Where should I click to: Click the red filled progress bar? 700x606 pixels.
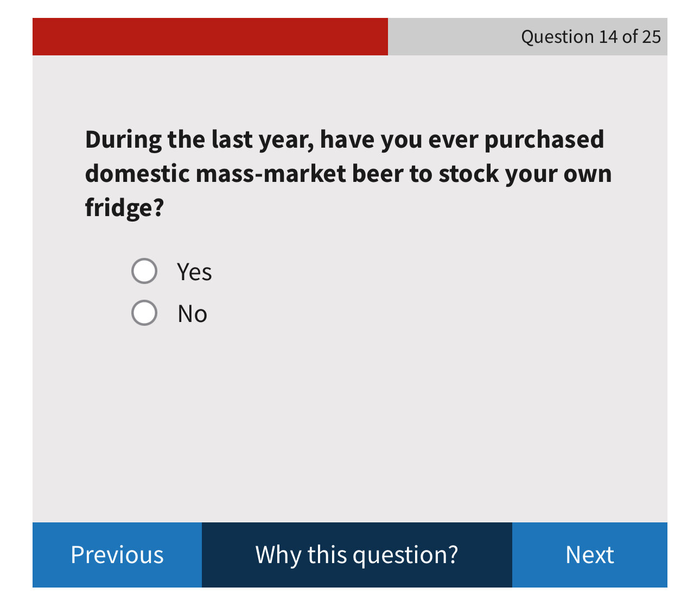click(210, 36)
